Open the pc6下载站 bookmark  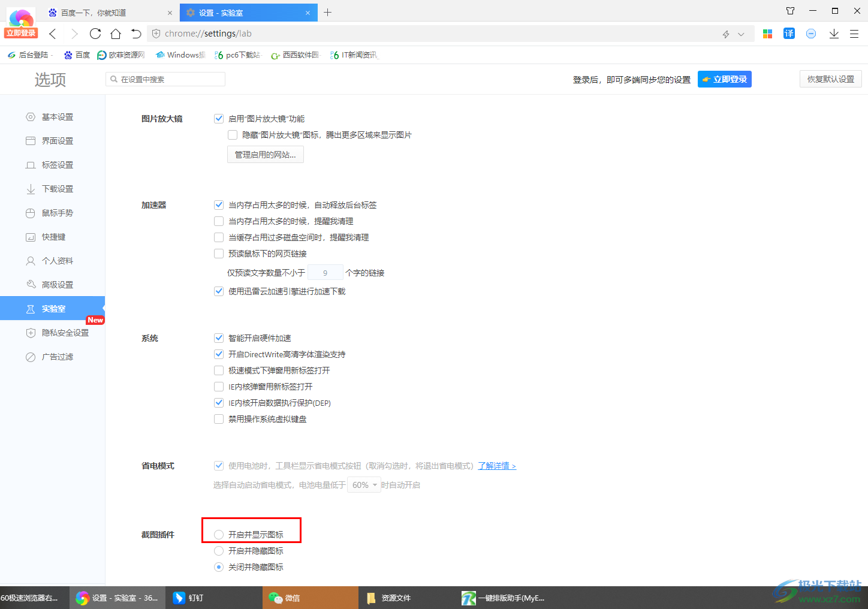(237, 55)
